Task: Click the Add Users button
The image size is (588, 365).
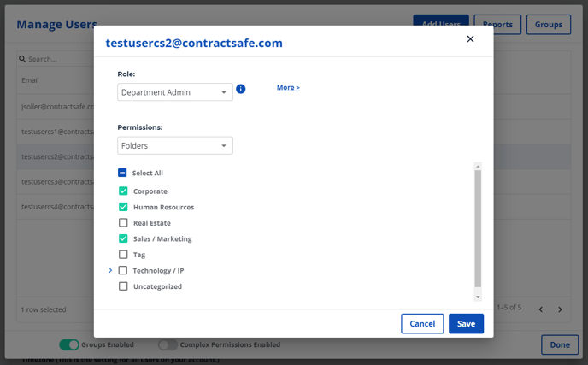Action: tap(441, 21)
